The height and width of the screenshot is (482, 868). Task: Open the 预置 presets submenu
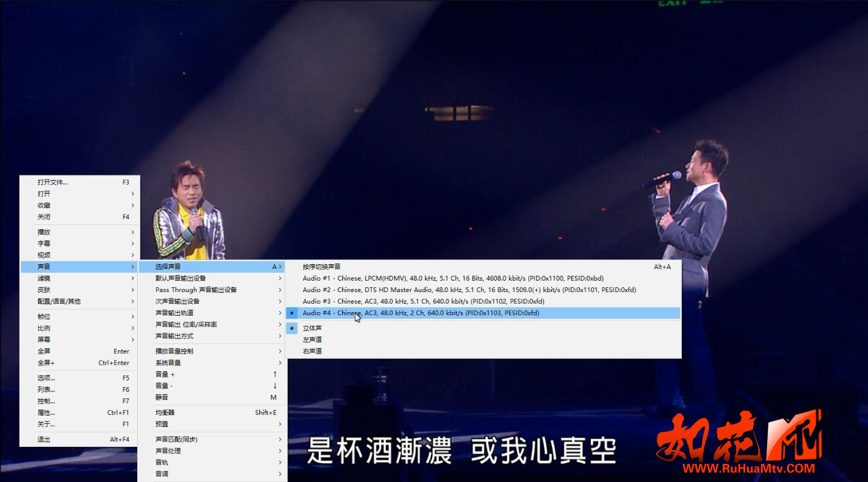(x=212, y=424)
